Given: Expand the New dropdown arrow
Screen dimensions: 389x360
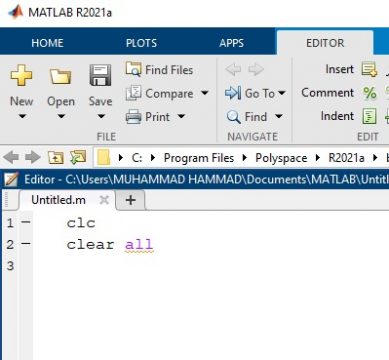Looking at the screenshot, I should (22, 116).
